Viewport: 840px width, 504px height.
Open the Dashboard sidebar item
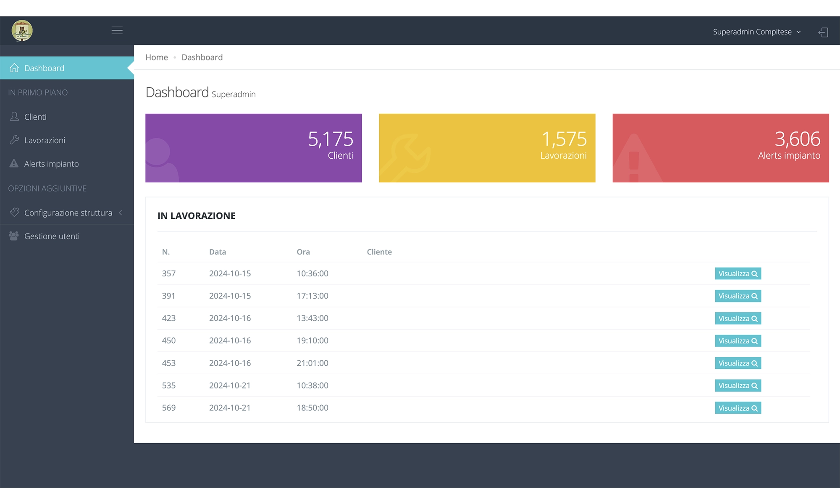[x=67, y=68]
